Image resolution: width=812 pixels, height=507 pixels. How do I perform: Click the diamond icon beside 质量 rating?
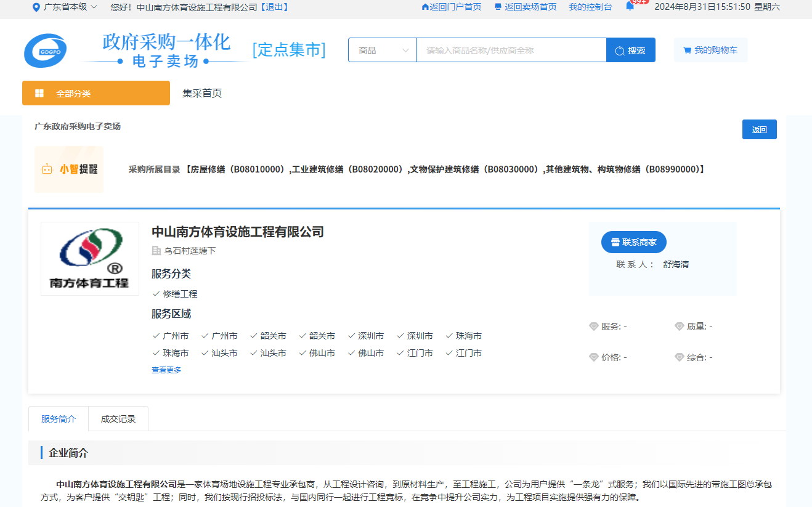coord(680,327)
